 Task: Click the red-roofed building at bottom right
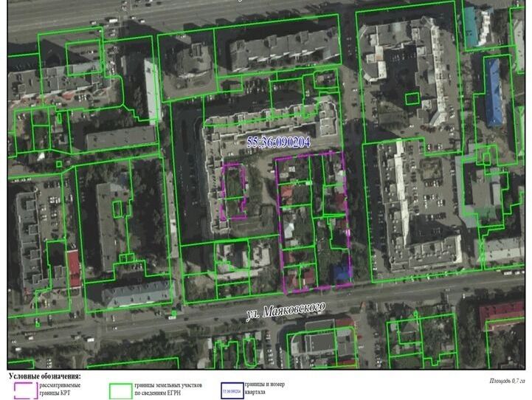pos(502,314)
